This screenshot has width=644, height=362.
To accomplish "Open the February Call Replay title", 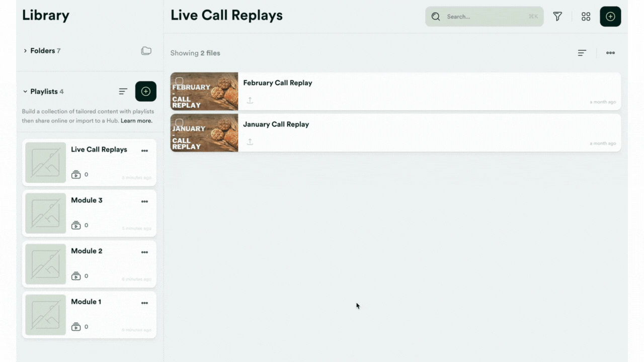I will click(278, 83).
